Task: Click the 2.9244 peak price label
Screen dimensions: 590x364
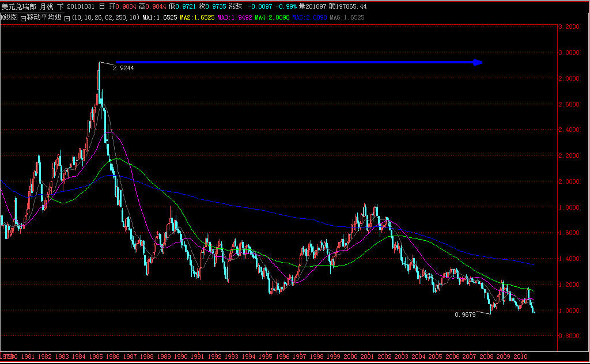Action: click(123, 68)
